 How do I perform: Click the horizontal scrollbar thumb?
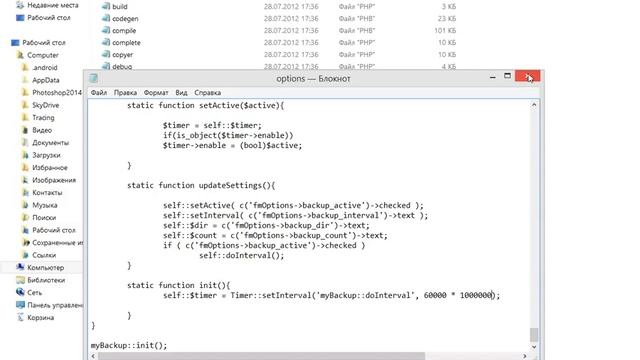pos(261,356)
